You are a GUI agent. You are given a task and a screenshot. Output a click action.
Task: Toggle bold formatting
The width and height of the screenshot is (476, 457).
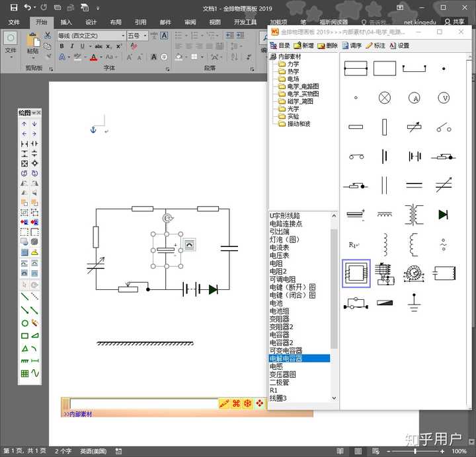tap(62, 46)
